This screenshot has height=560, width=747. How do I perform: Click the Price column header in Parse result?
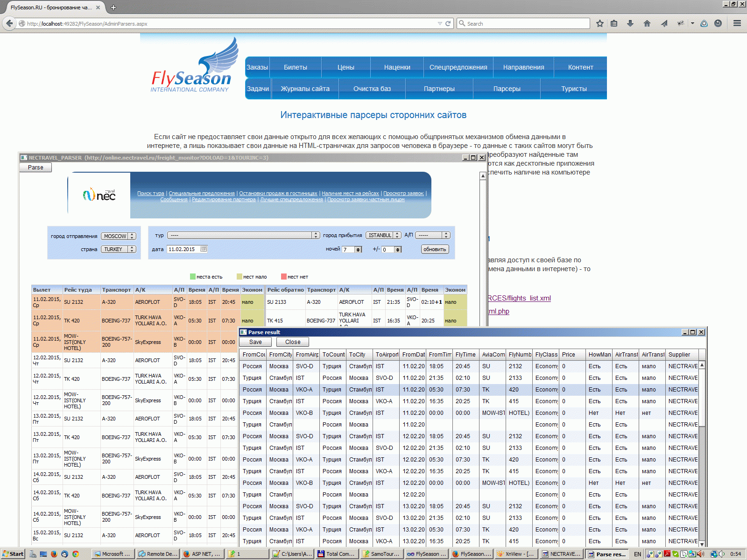[573, 355]
